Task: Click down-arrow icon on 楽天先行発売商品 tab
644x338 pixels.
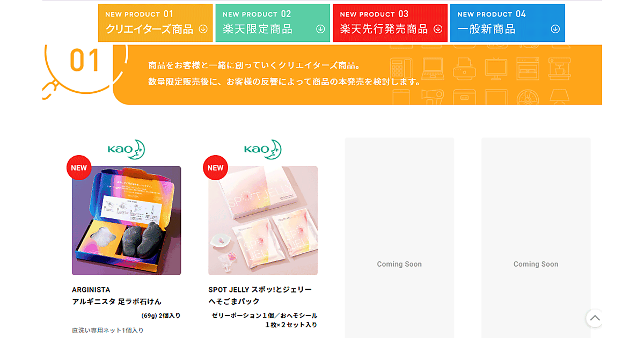Action: [x=438, y=29]
